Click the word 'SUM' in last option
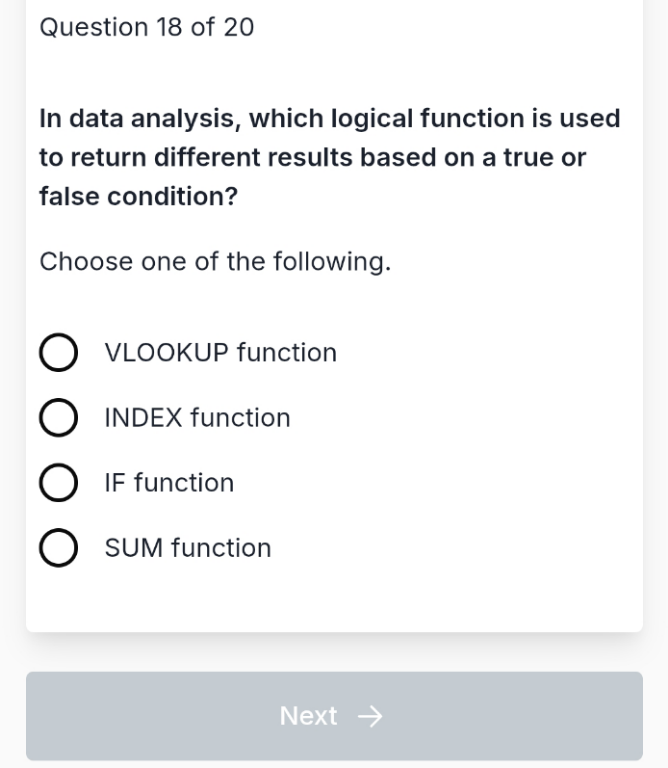The width and height of the screenshot is (668, 768). [134, 548]
